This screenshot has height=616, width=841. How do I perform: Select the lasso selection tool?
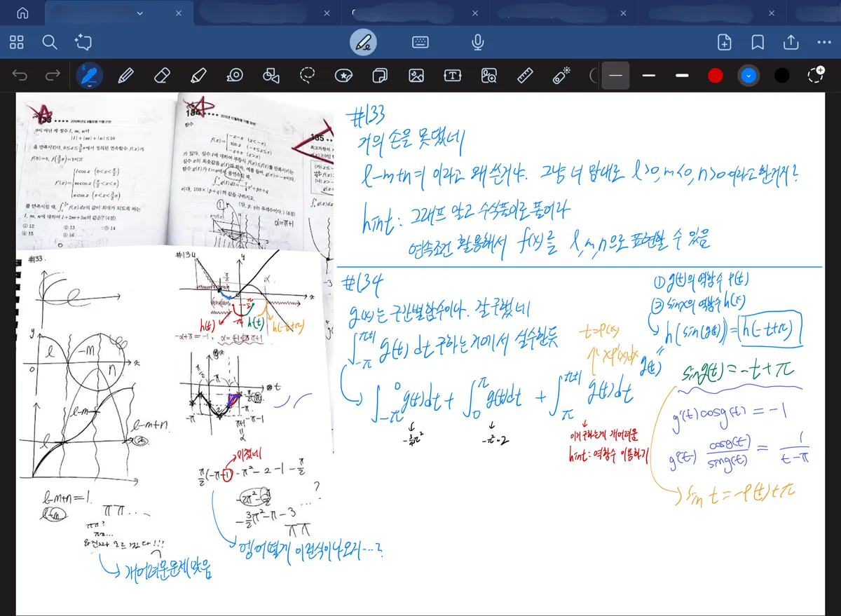pyautogui.click(x=307, y=76)
